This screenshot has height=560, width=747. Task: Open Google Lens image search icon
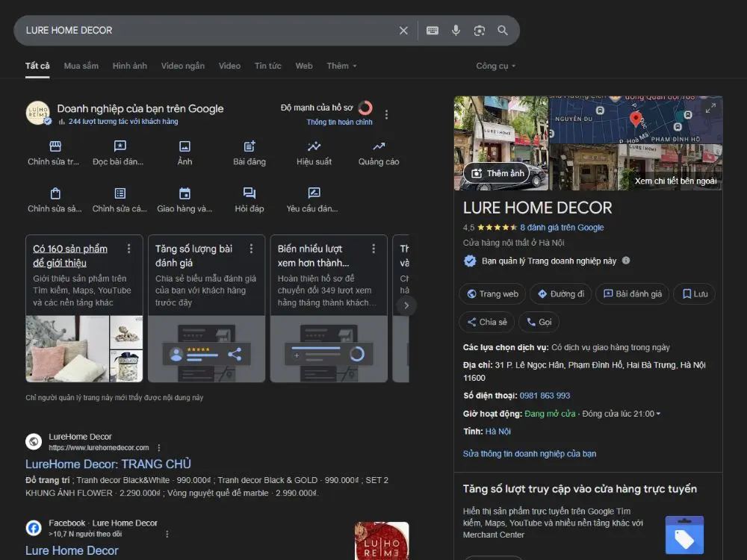pos(480,31)
